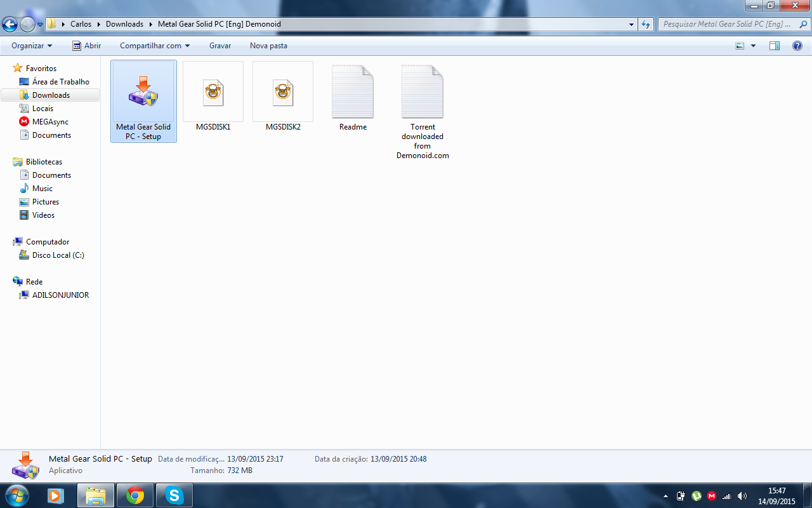812x508 pixels.
Task: Open Skype from the taskbar
Action: (174, 495)
